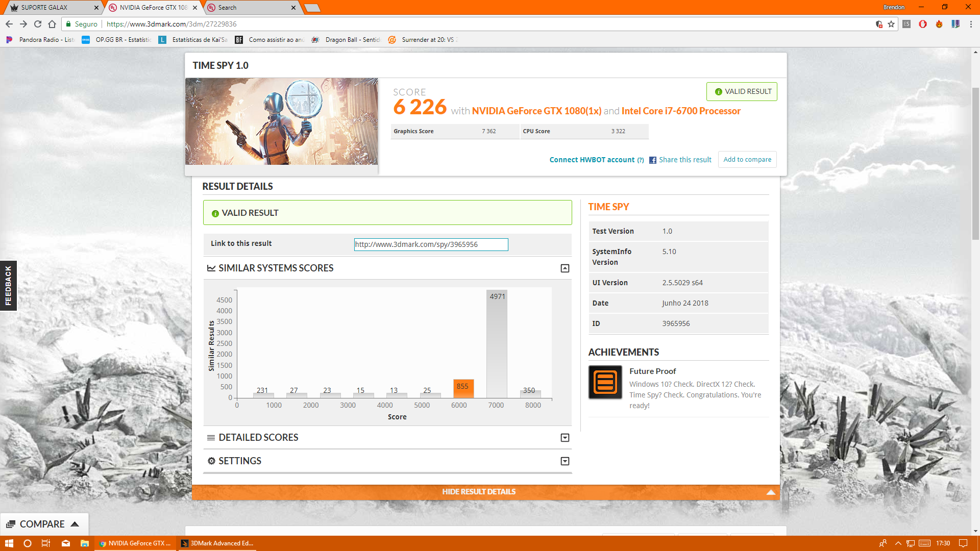Open Task View on the taskbar
980x551 pixels.
click(x=46, y=543)
